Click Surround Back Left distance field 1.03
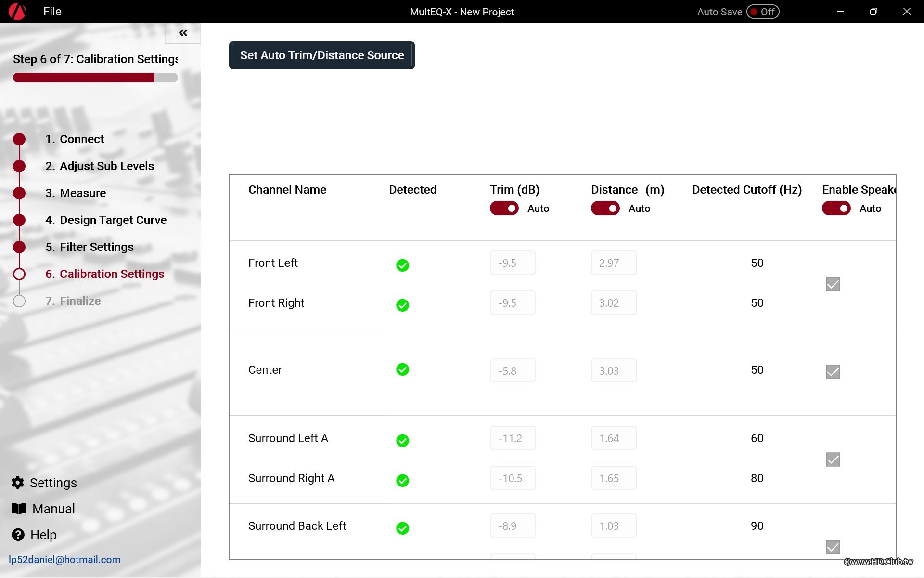The height and width of the screenshot is (578, 924). tap(614, 525)
